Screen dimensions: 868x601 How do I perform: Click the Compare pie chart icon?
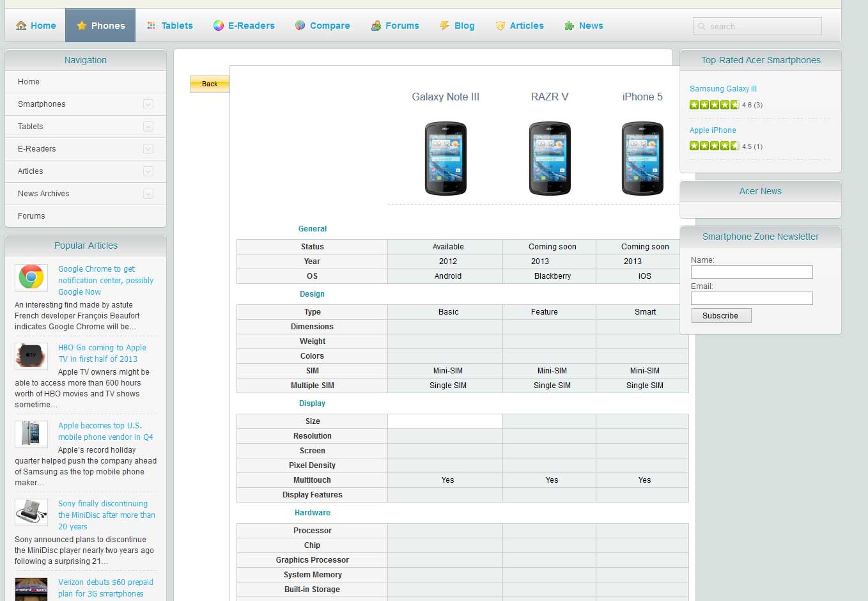[x=300, y=26]
